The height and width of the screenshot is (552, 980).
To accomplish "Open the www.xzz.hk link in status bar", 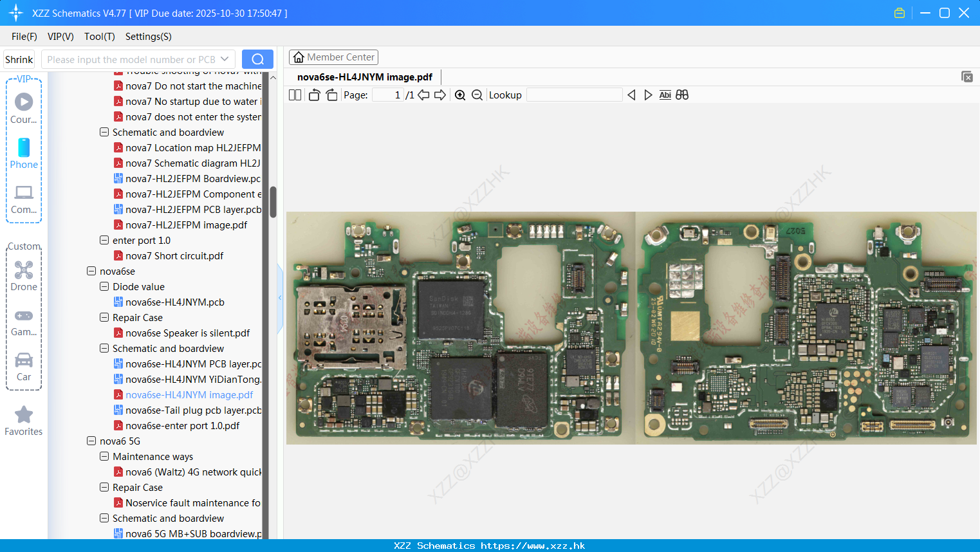I will pyautogui.click(x=533, y=546).
